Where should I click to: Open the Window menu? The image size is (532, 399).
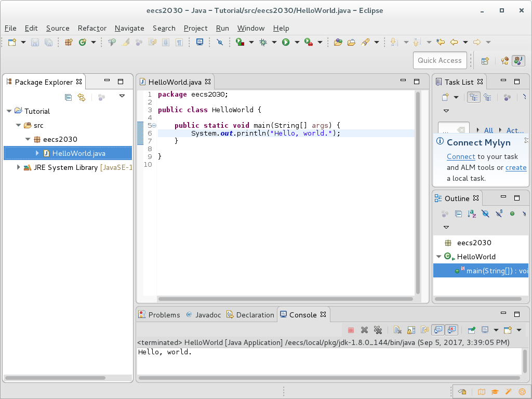click(251, 28)
